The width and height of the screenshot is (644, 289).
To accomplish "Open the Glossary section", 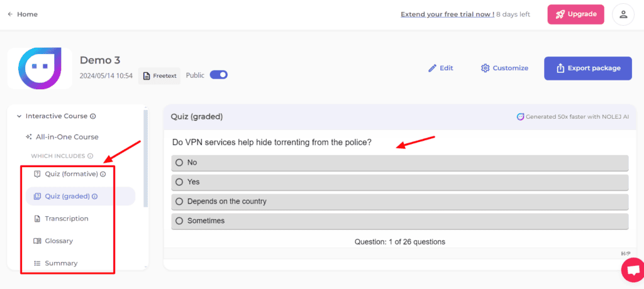I will [58, 241].
